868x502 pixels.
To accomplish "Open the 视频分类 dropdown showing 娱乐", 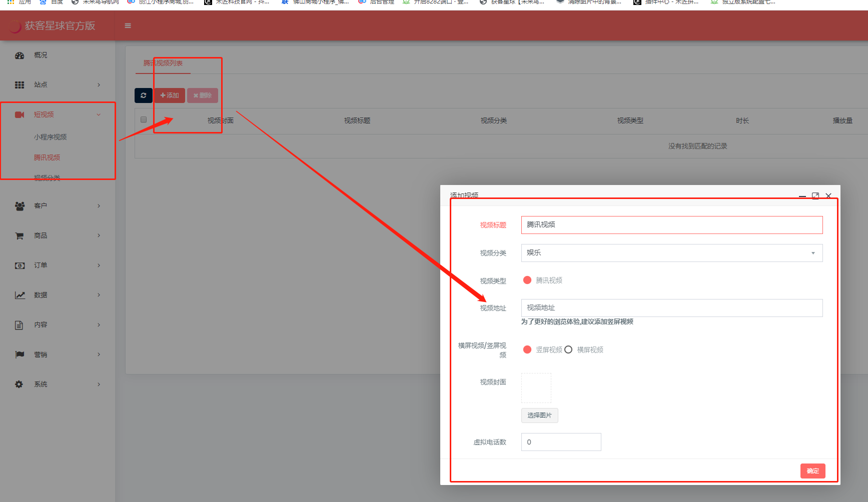I will click(671, 253).
